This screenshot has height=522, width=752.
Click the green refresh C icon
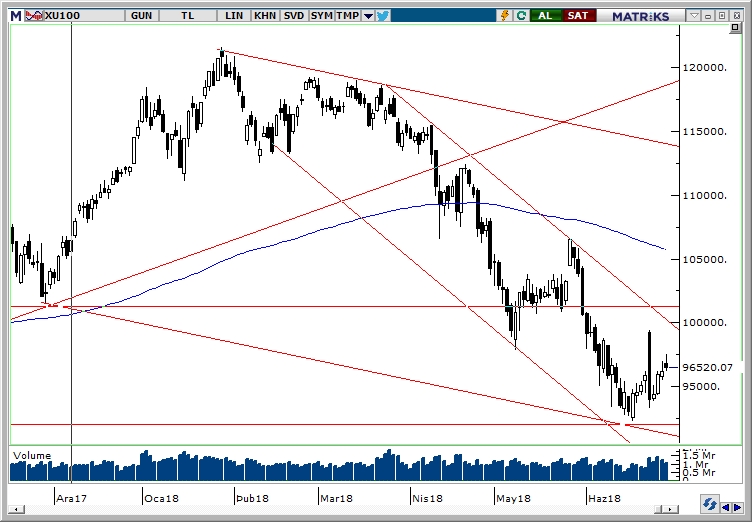point(521,16)
